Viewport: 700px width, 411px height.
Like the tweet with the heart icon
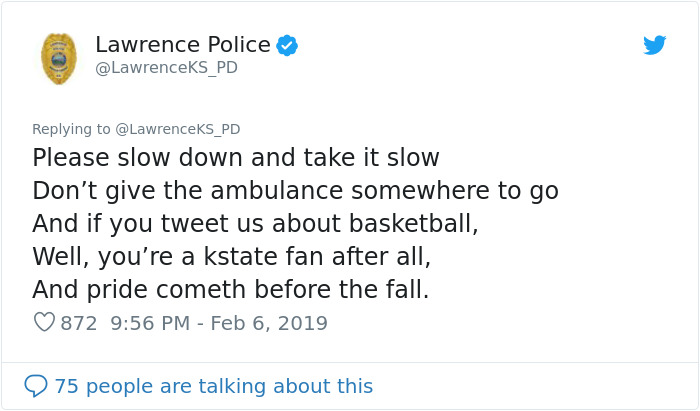(x=44, y=323)
